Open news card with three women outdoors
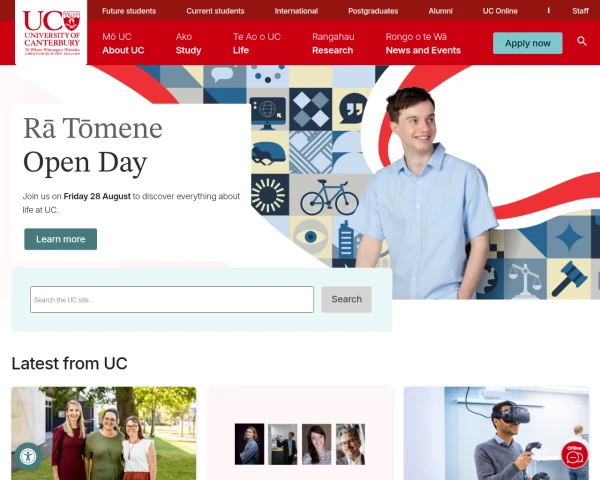 pyautogui.click(x=104, y=433)
